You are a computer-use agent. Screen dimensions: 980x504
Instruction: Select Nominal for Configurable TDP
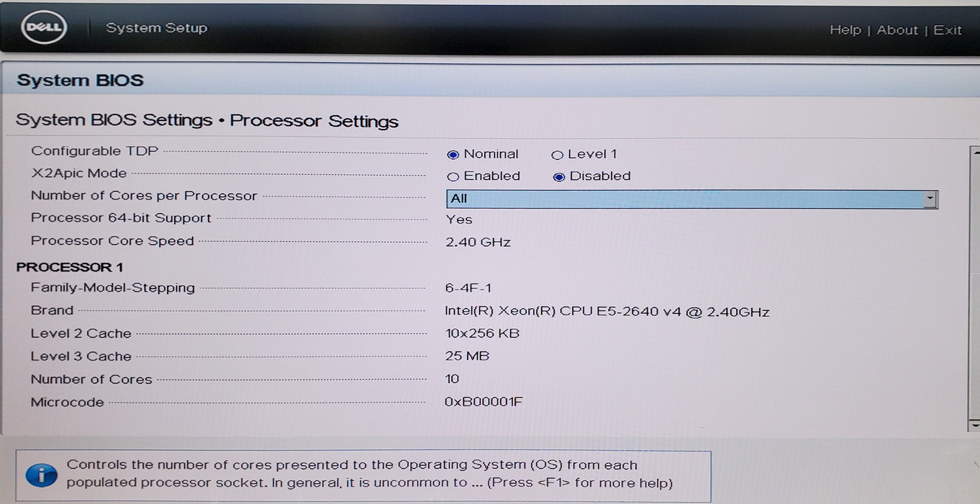453,154
